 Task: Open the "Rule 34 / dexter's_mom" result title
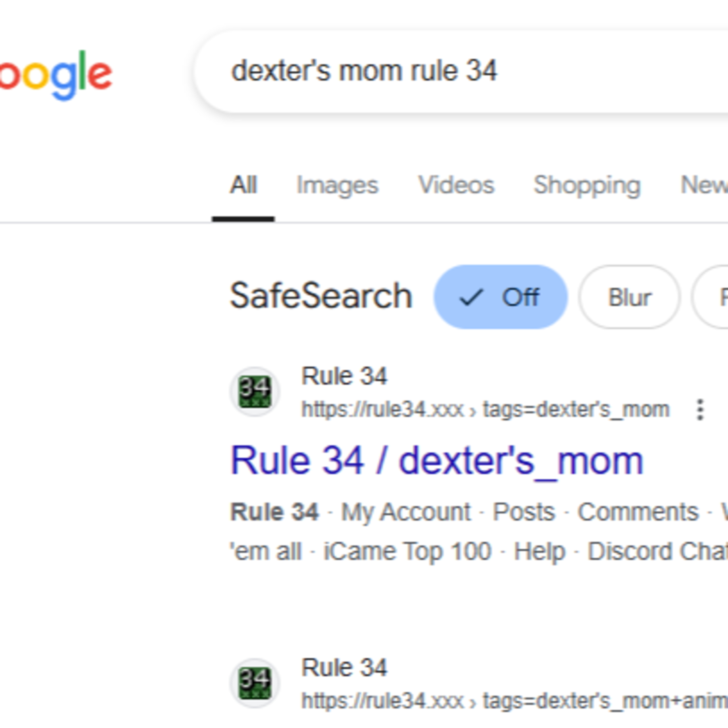click(437, 461)
